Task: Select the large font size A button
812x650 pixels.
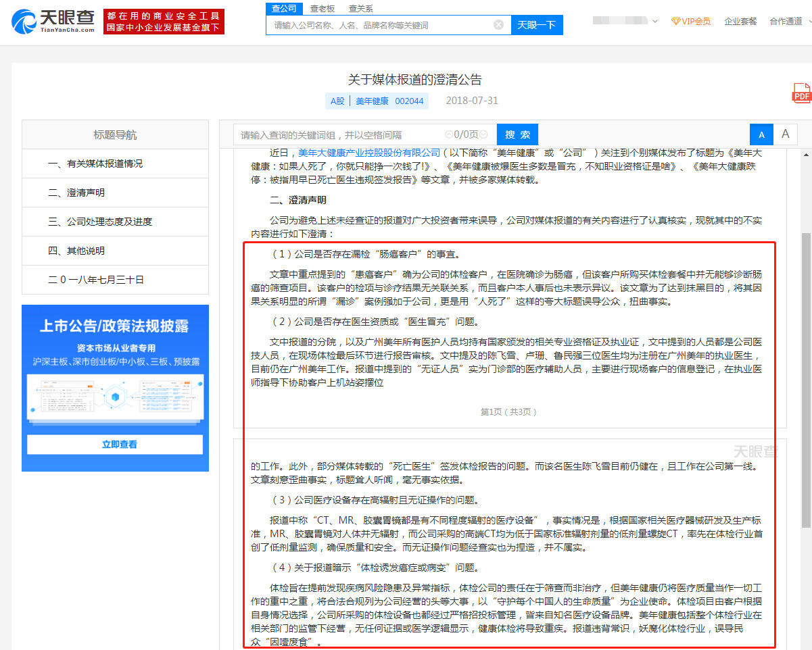Action: coord(785,134)
